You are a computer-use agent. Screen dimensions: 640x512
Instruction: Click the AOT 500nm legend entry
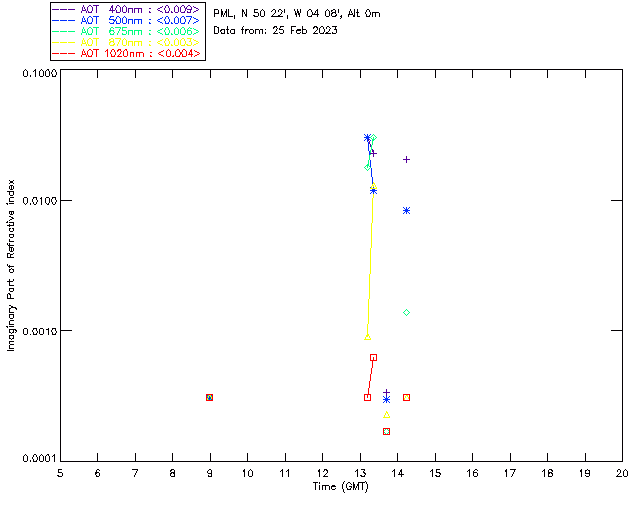tap(127, 20)
